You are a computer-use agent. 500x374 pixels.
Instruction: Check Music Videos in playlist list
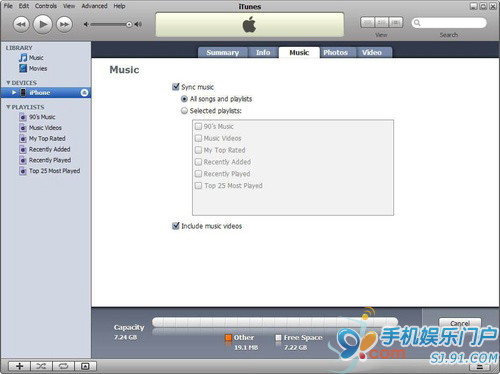pyautogui.click(x=198, y=138)
